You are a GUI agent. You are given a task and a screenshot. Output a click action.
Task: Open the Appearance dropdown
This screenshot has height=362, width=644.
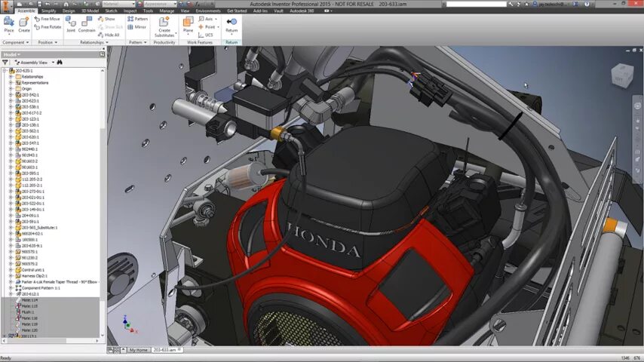(x=160, y=4)
